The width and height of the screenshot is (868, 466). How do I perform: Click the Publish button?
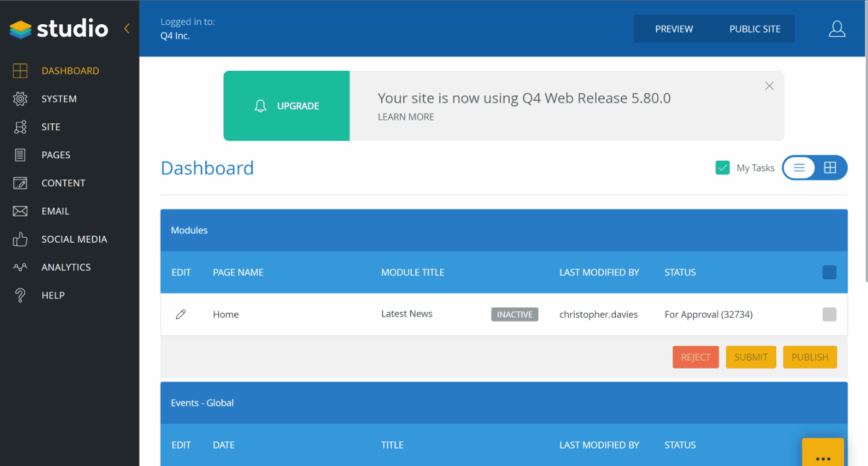point(810,357)
